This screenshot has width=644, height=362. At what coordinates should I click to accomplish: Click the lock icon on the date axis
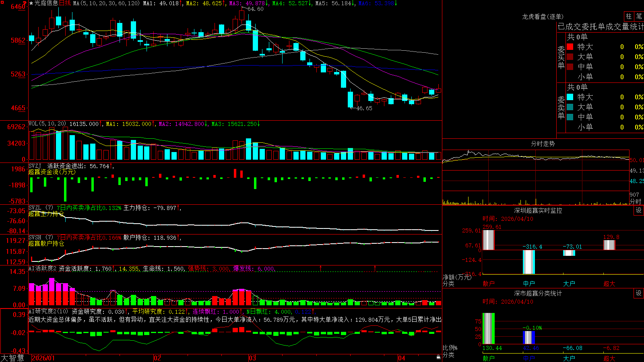438,357
